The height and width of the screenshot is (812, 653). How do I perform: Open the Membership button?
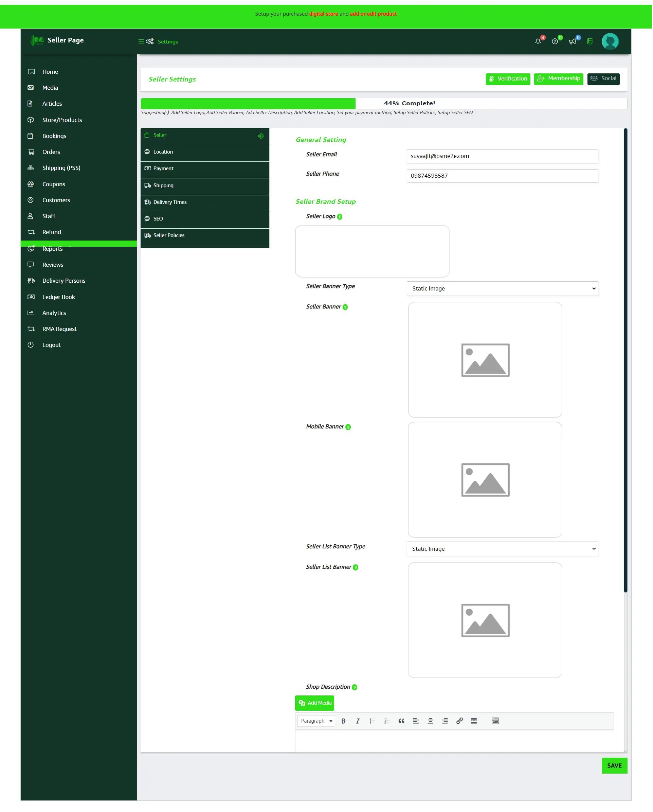pos(559,79)
